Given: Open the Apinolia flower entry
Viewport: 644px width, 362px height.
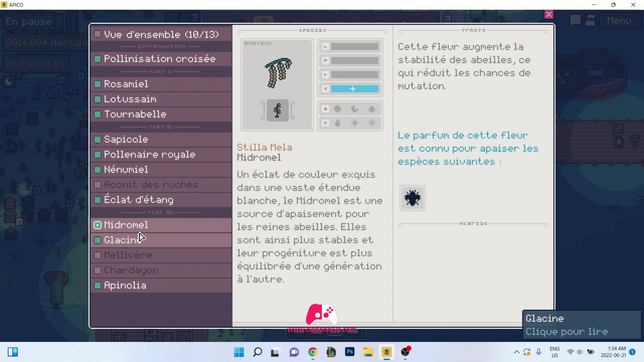Looking at the screenshot, I should [161, 285].
